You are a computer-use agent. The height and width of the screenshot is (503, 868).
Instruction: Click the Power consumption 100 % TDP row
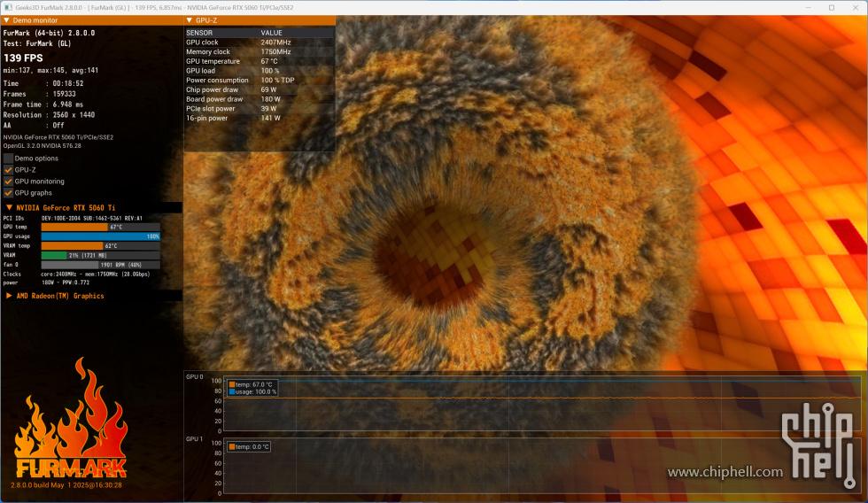tap(260, 81)
